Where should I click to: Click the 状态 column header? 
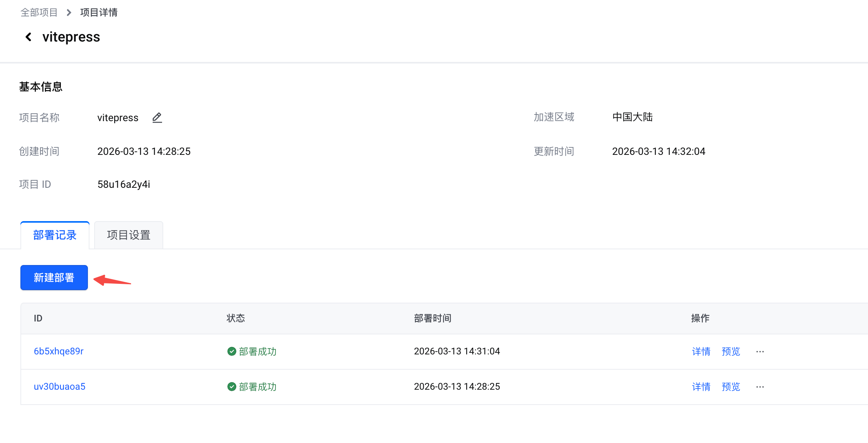(235, 318)
